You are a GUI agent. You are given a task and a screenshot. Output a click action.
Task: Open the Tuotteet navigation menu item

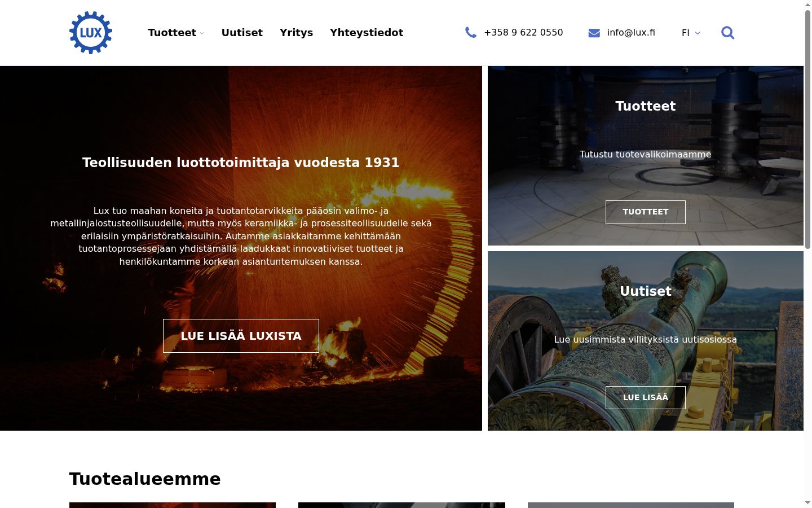[x=172, y=33]
